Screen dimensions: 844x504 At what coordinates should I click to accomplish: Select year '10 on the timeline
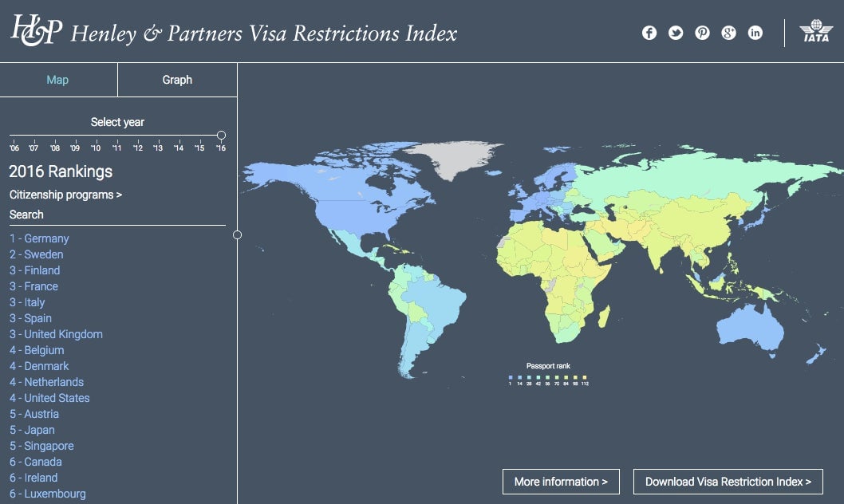[96, 148]
